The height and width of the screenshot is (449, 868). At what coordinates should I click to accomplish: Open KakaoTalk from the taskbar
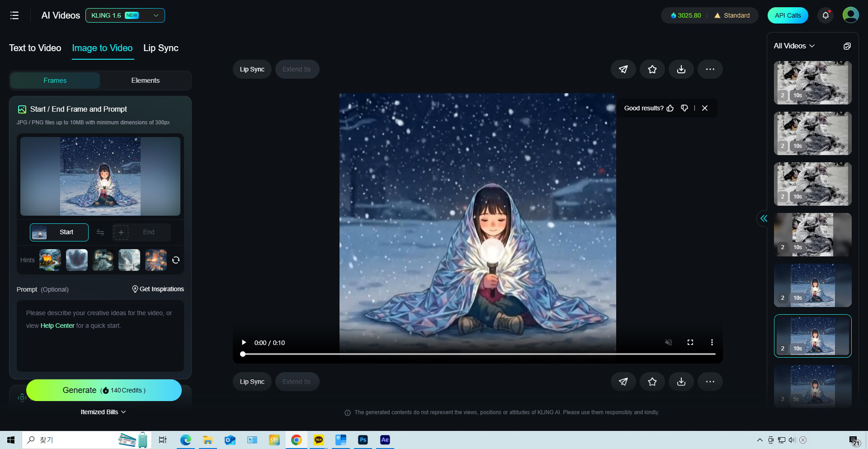(319, 440)
